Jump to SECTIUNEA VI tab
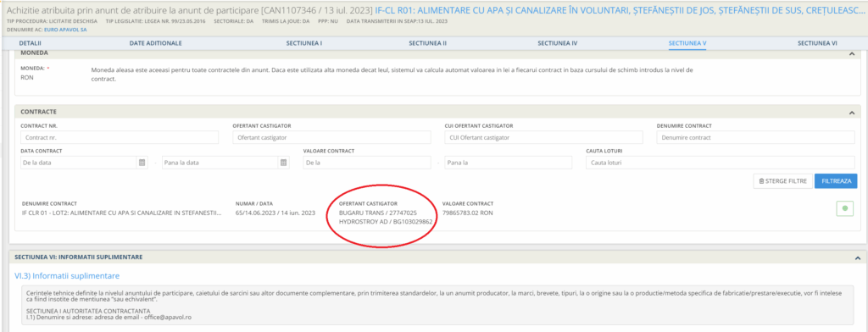Image resolution: width=868 pixels, height=332 pixels. (x=817, y=42)
